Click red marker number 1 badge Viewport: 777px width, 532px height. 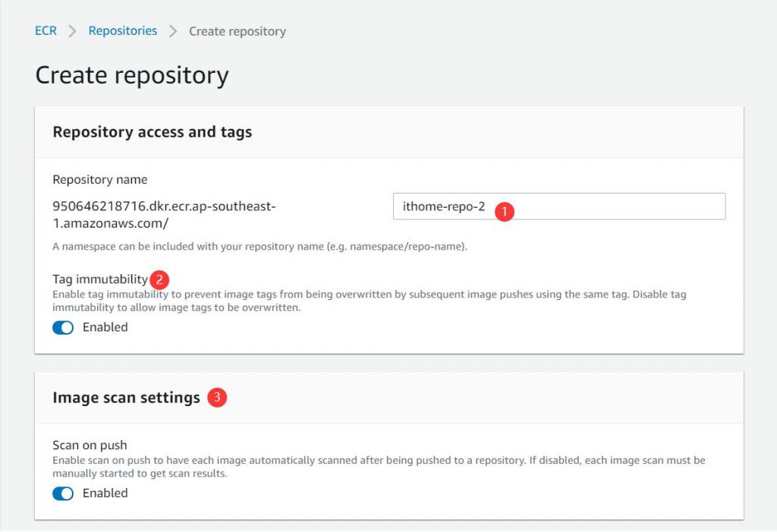(504, 211)
